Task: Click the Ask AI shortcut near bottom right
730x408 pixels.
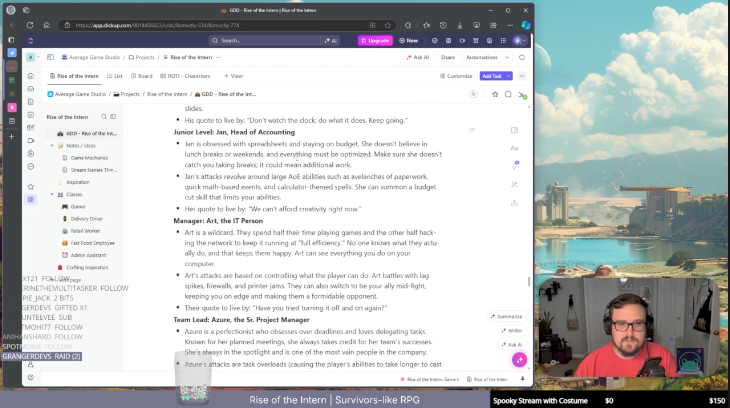Action: (x=512, y=345)
